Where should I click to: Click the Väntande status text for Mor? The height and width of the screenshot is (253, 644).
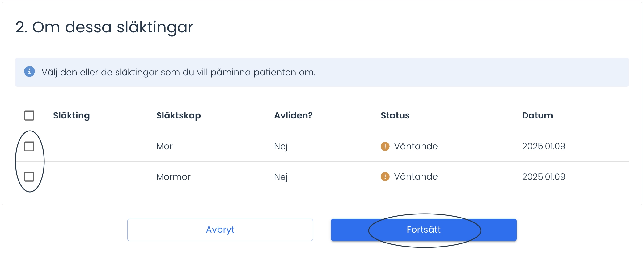pos(416,146)
